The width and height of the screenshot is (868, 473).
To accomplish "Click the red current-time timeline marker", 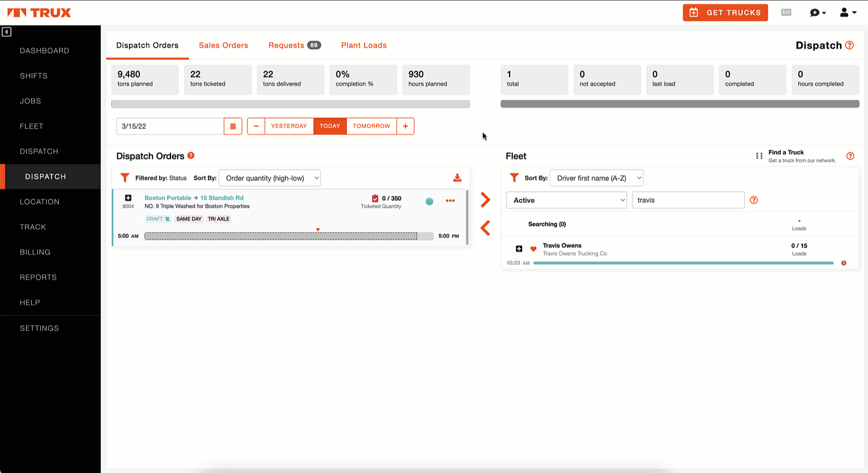I will (318, 229).
